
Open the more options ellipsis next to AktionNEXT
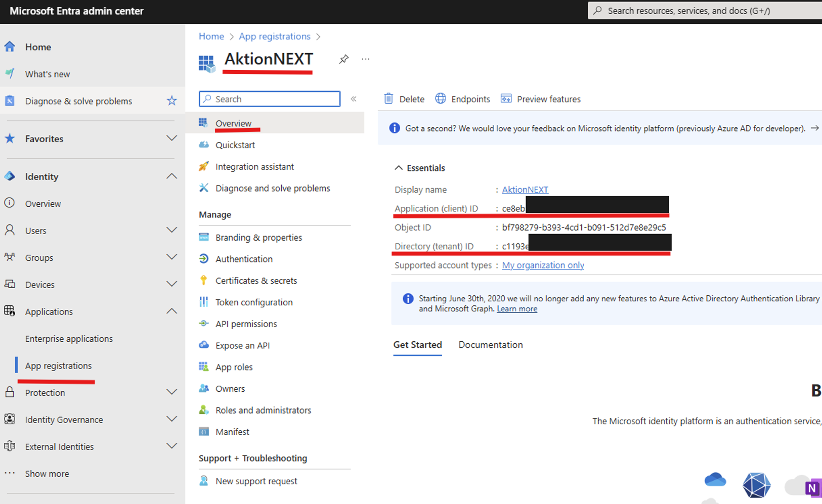[366, 59]
